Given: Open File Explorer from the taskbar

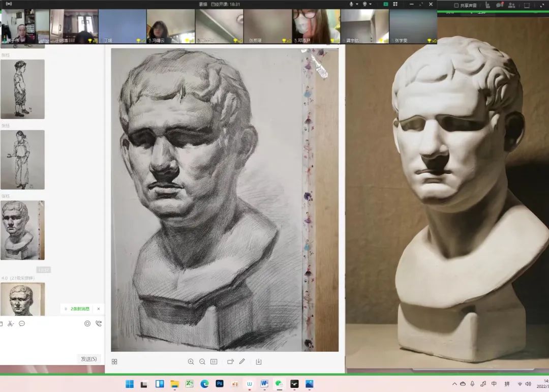Looking at the screenshot, I should click(x=174, y=384).
